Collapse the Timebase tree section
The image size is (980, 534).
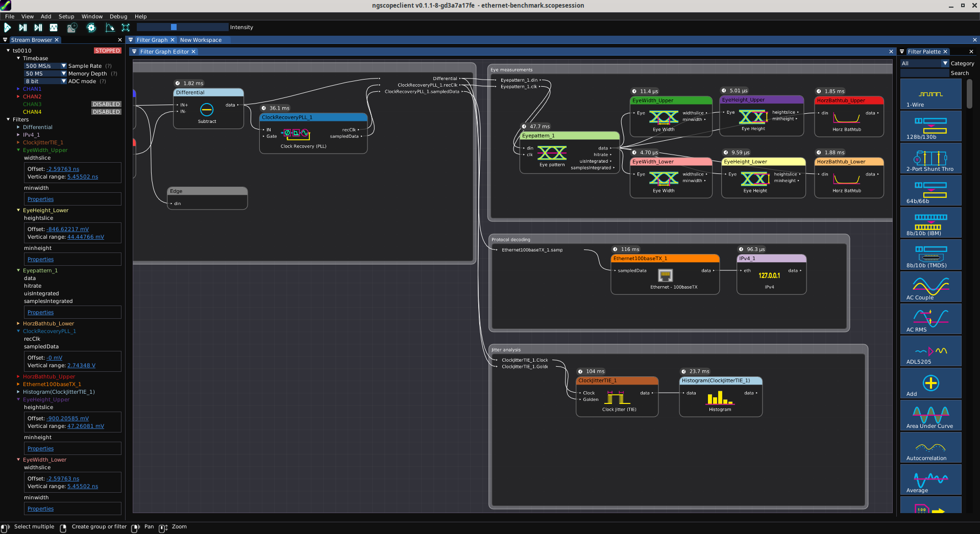click(x=18, y=58)
